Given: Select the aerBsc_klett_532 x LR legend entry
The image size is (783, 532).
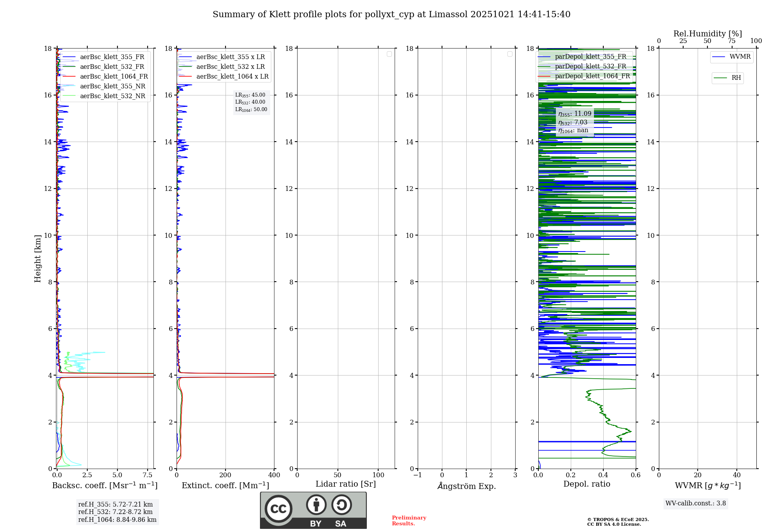Looking at the screenshot, I should [230, 67].
